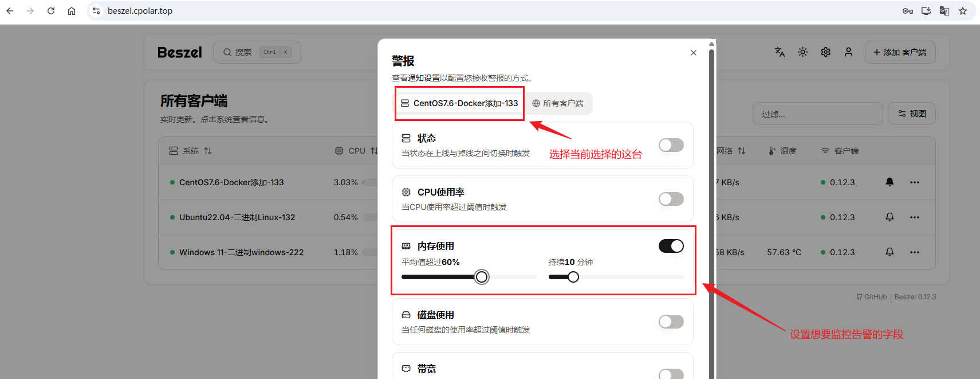This screenshot has height=379, width=980.
Task: Open the user account icon
Action: click(x=848, y=52)
